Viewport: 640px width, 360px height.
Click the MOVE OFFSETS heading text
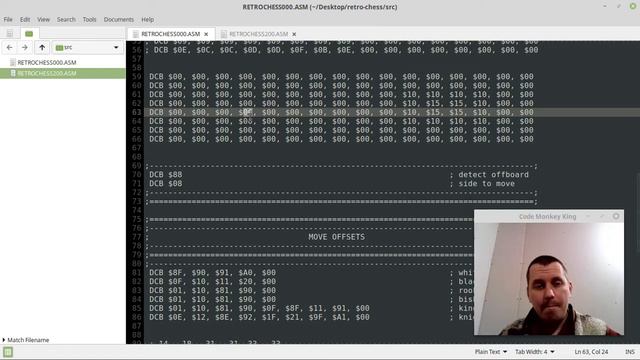[336, 237]
